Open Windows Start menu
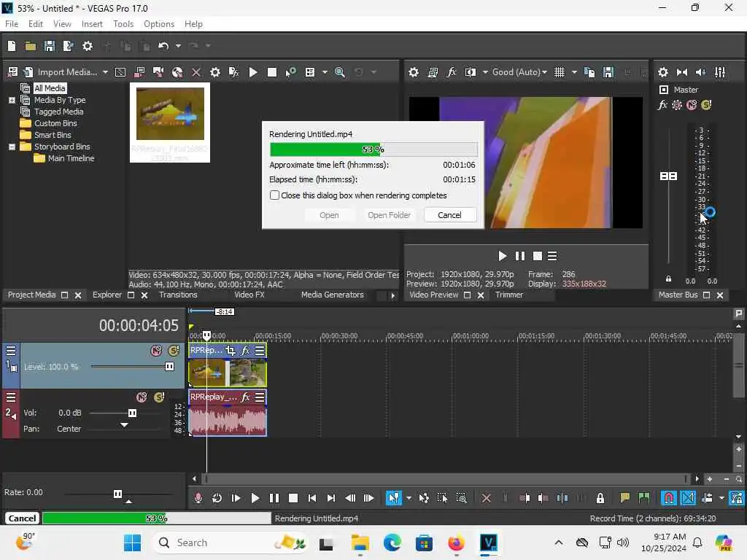Image resolution: width=747 pixels, height=560 pixels. click(x=133, y=542)
